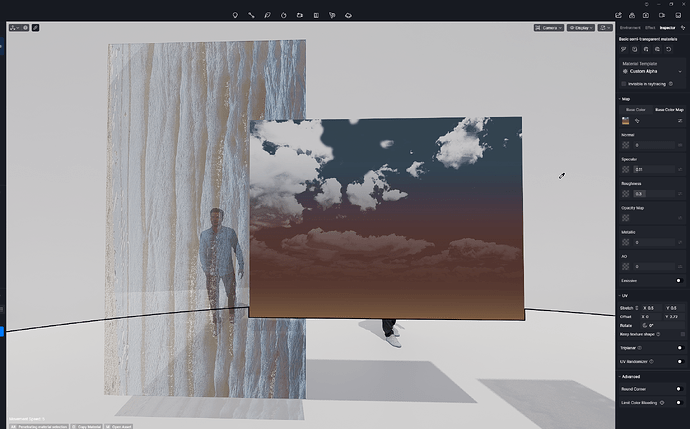Turn on the Round Corner toggle

(x=678, y=389)
